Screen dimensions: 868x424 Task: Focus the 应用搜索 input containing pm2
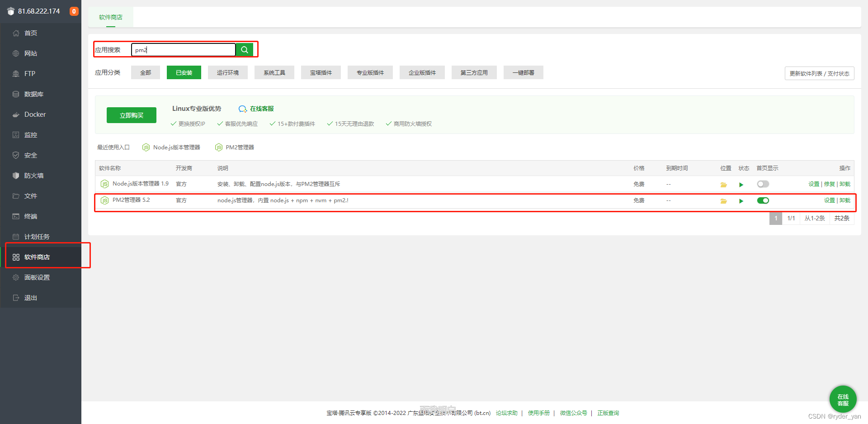[x=184, y=50]
